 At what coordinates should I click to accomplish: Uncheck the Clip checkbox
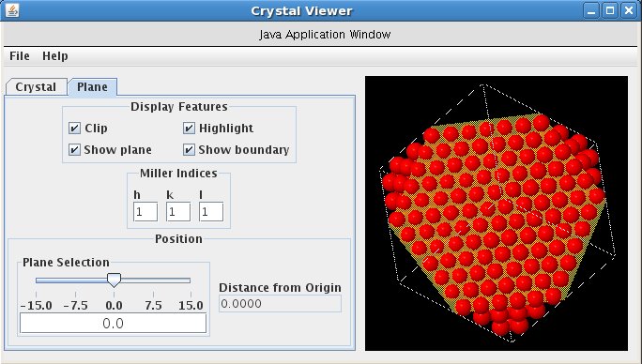[74, 129]
